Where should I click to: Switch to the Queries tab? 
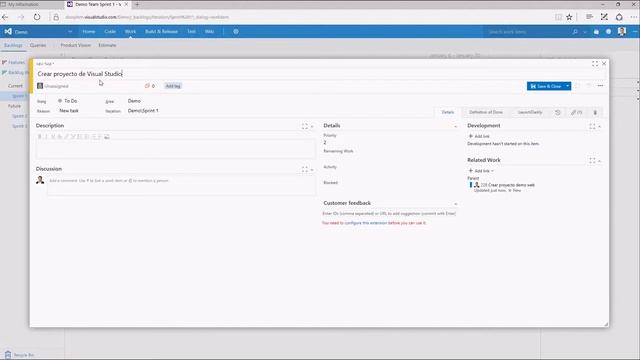38,45
